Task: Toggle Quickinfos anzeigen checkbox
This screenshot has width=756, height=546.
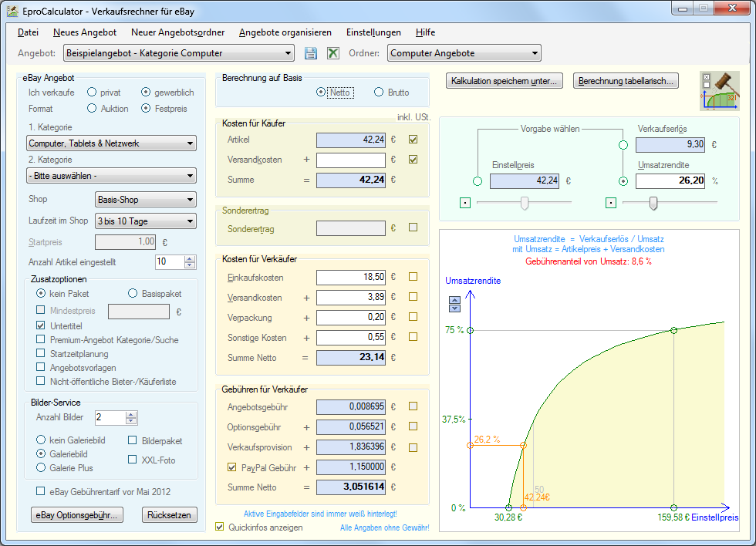Action: click(219, 527)
